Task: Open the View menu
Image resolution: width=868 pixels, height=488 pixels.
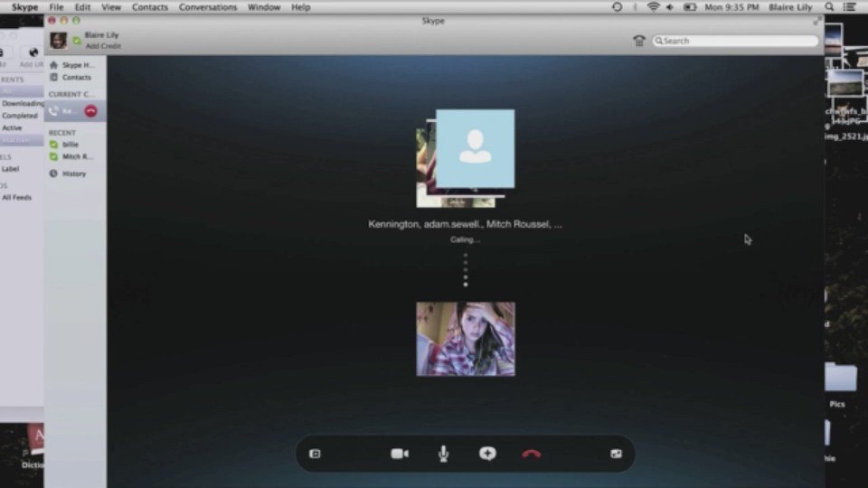Action: pyautogui.click(x=110, y=7)
